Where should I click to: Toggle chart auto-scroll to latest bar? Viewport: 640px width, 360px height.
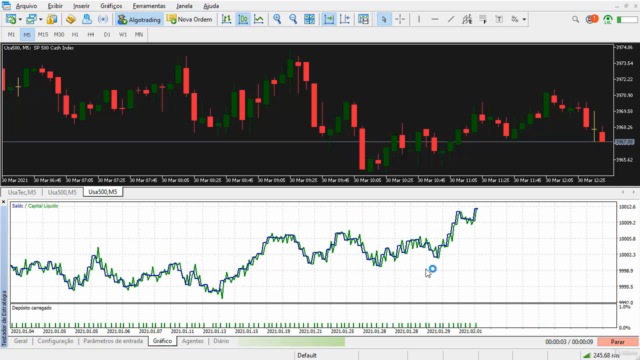tap(329, 19)
